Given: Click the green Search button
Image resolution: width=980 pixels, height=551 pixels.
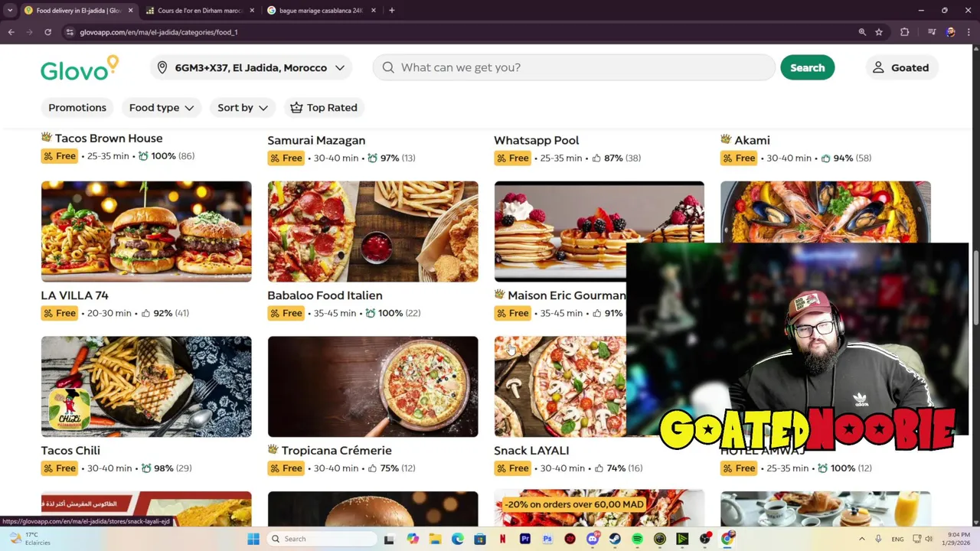Looking at the screenshot, I should click(x=807, y=67).
